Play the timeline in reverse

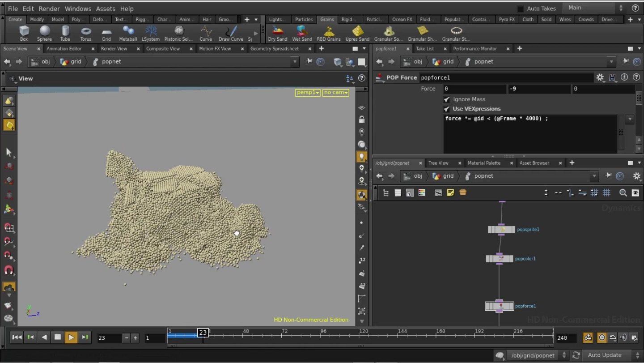[44, 337]
